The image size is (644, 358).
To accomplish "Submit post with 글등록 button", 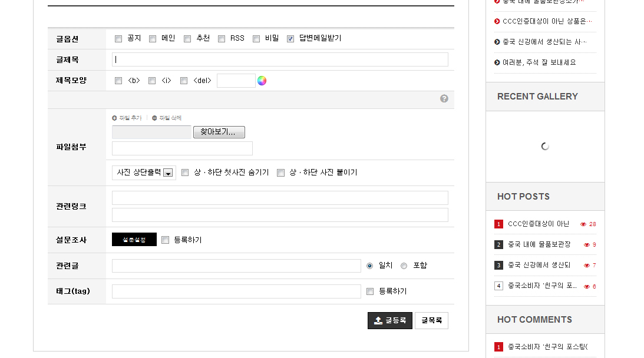I will (x=390, y=321).
